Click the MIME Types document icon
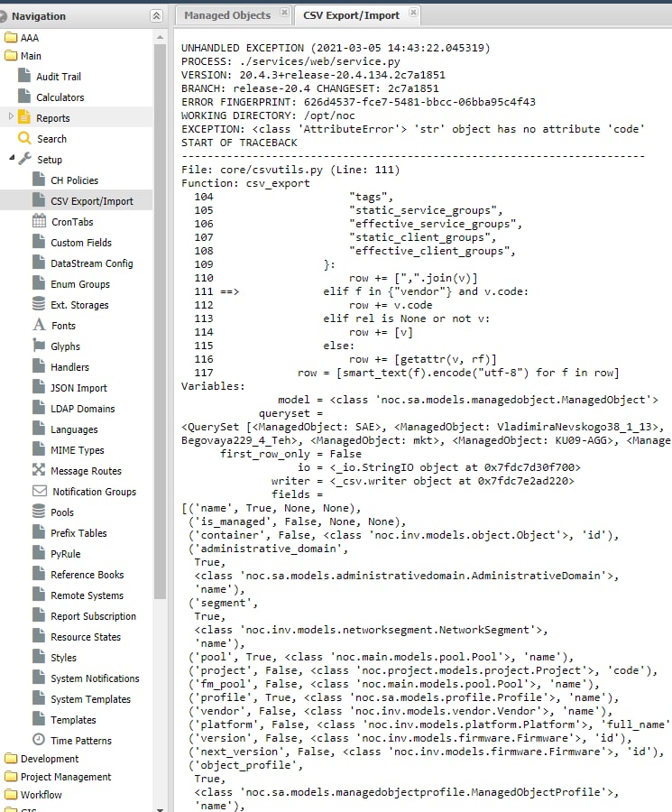 (x=39, y=449)
